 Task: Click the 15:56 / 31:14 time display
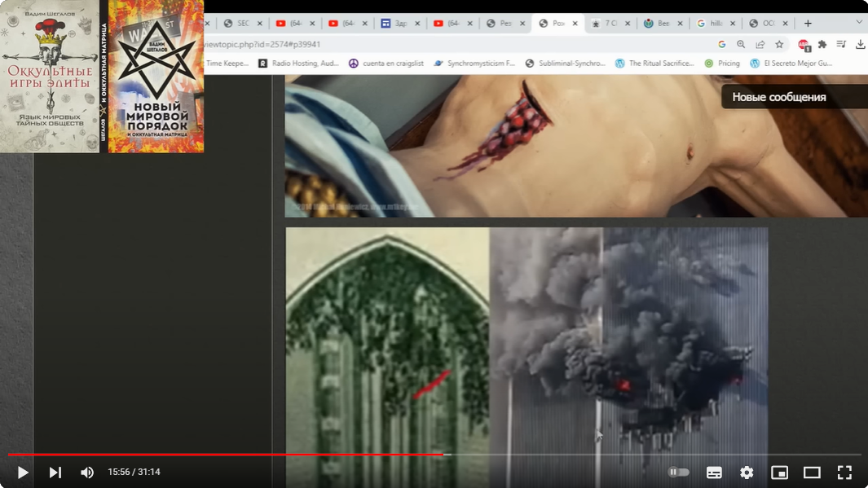[134, 472]
